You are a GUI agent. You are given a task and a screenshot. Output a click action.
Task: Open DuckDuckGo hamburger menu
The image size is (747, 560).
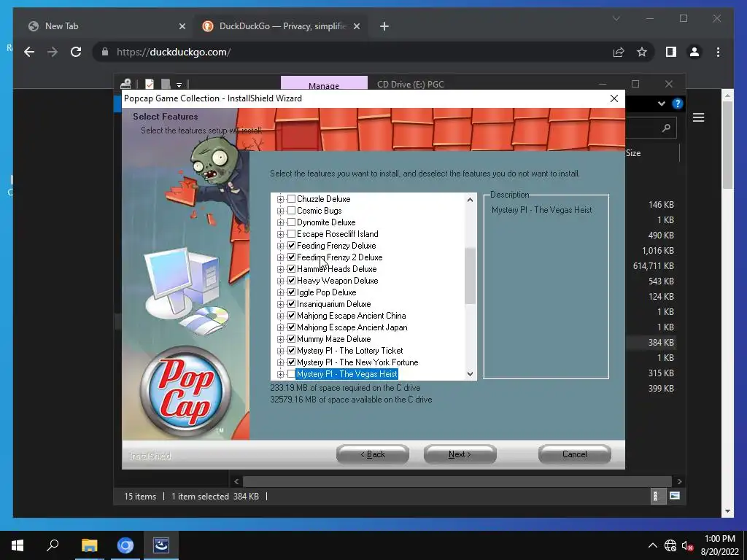click(x=698, y=117)
